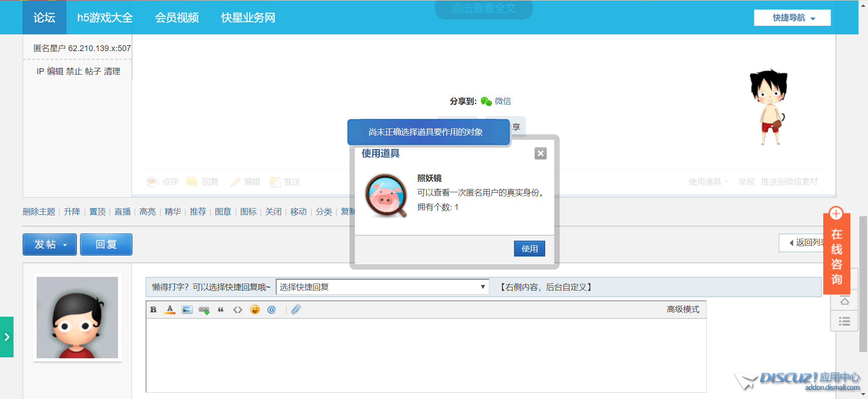Open the 快捷导航 dropdown
This screenshot has height=399, width=868.
pos(793,18)
